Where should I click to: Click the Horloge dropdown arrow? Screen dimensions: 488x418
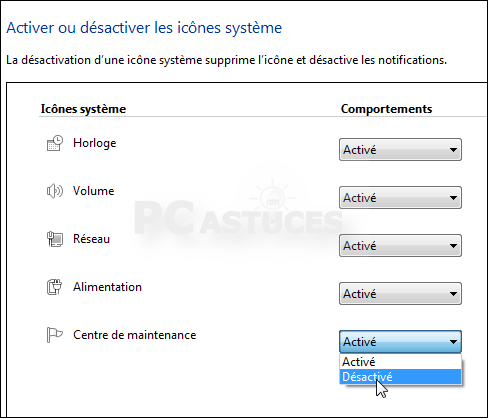click(x=453, y=150)
